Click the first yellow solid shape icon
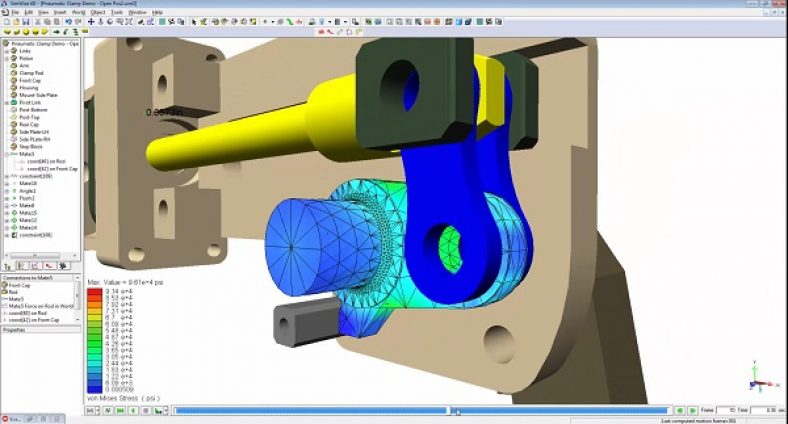 coord(7,32)
